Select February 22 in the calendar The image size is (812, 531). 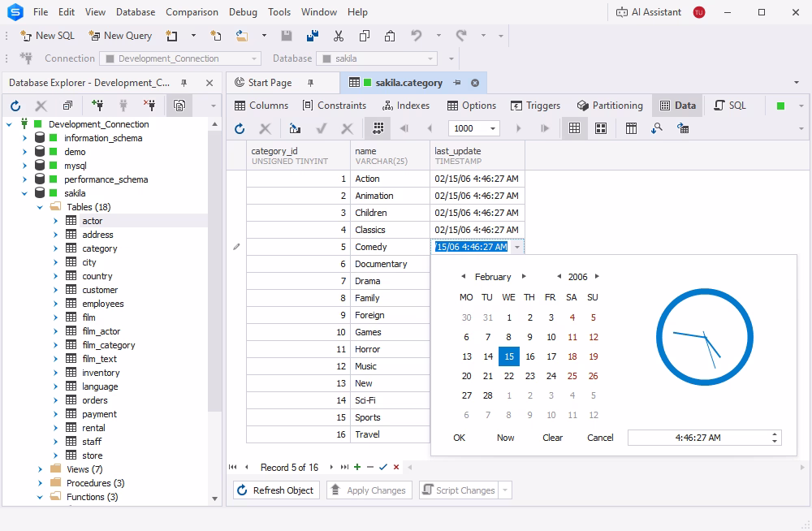point(509,376)
